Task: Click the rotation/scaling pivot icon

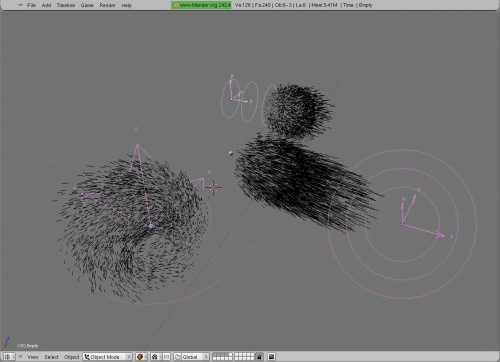Action: click(156, 357)
